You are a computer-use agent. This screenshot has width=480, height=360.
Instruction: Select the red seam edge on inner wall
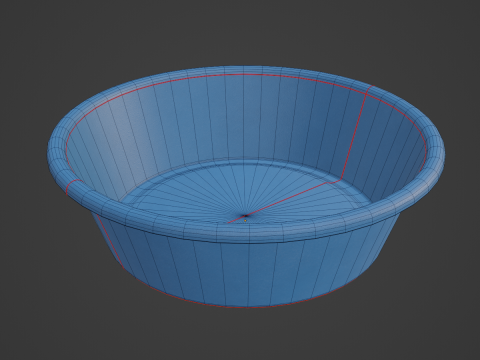click(354, 137)
